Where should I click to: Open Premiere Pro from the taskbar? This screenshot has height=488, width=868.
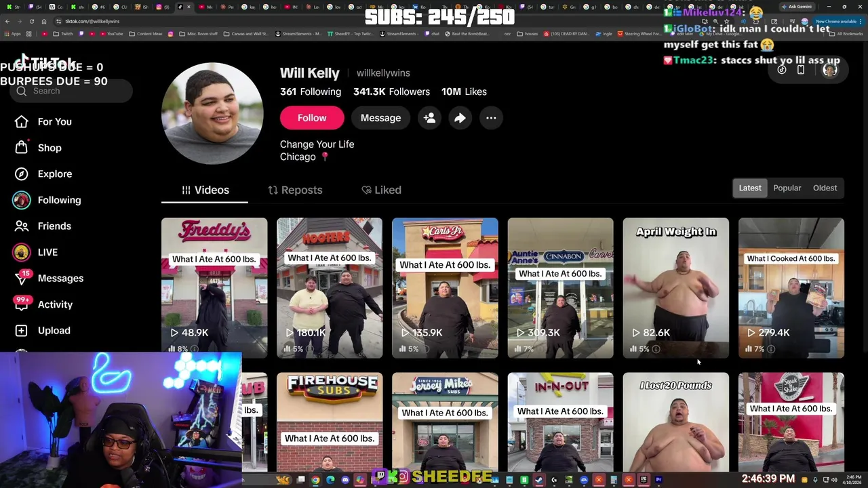658,480
